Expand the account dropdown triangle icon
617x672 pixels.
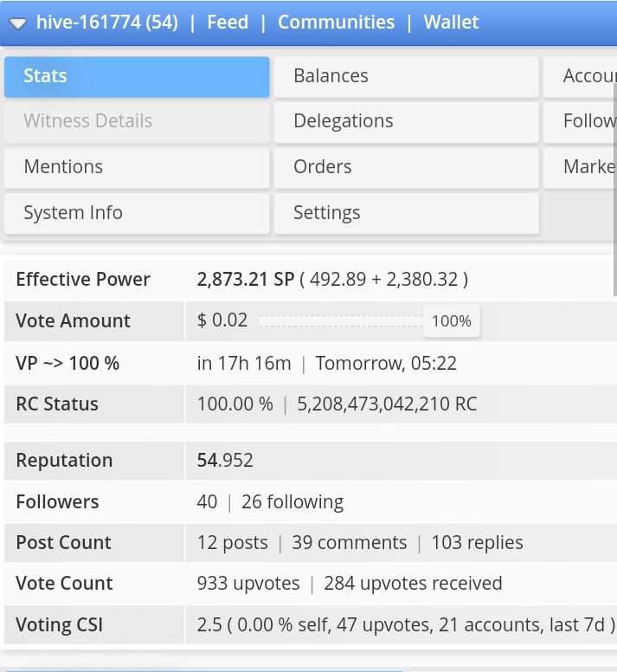click(18, 24)
